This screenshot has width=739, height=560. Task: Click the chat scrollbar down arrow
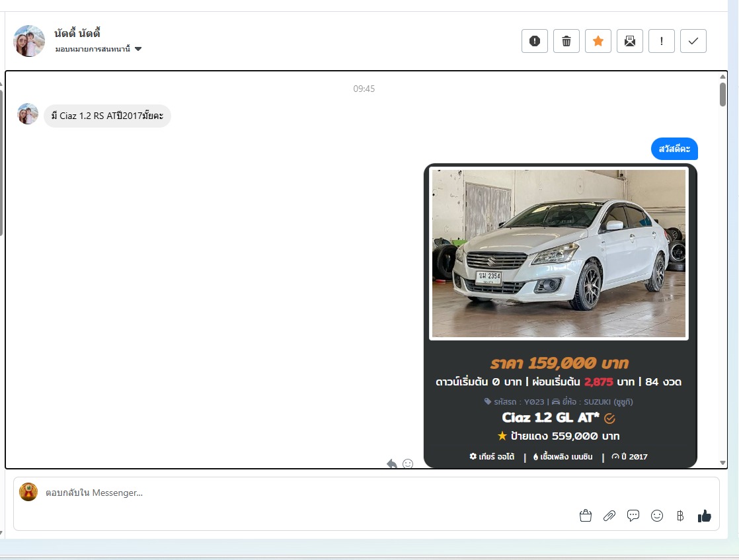click(722, 463)
